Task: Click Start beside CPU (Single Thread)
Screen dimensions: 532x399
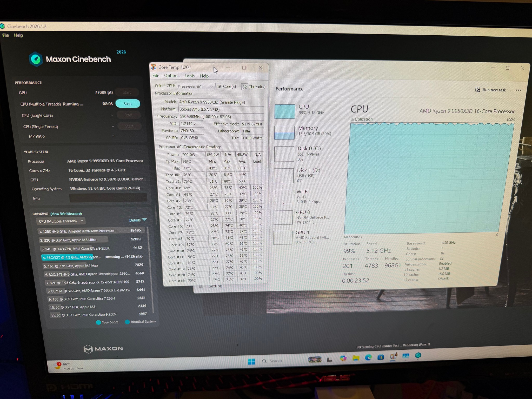Action: click(x=129, y=126)
